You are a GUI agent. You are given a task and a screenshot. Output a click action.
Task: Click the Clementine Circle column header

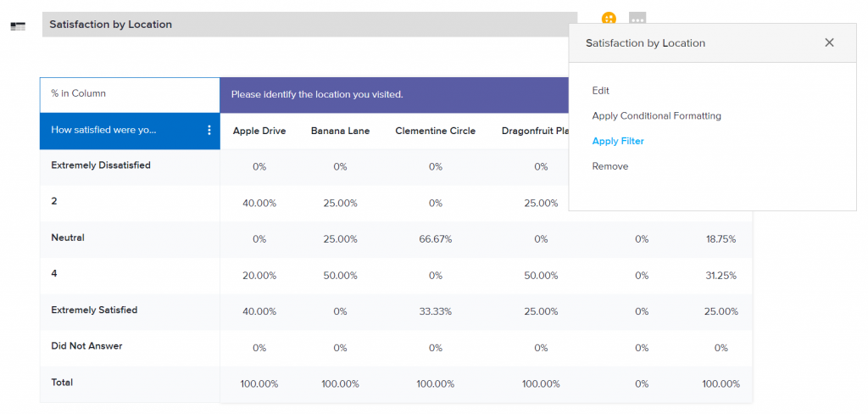click(435, 131)
